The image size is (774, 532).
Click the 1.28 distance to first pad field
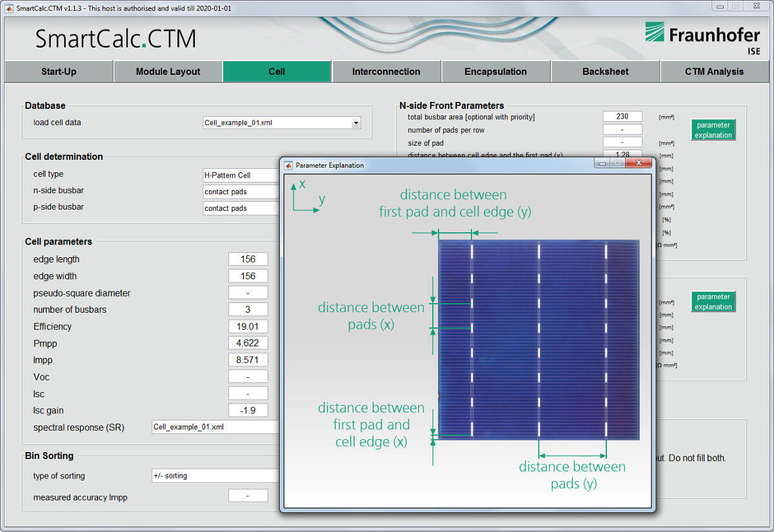[622, 155]
